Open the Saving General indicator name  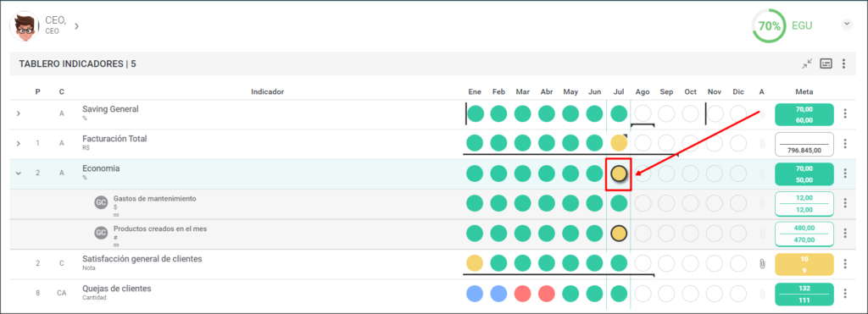pos(111,109)
